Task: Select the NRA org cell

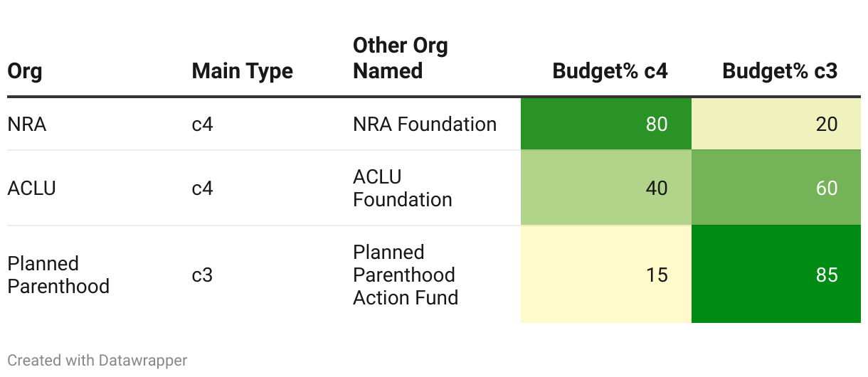Action: pos(27,124)
